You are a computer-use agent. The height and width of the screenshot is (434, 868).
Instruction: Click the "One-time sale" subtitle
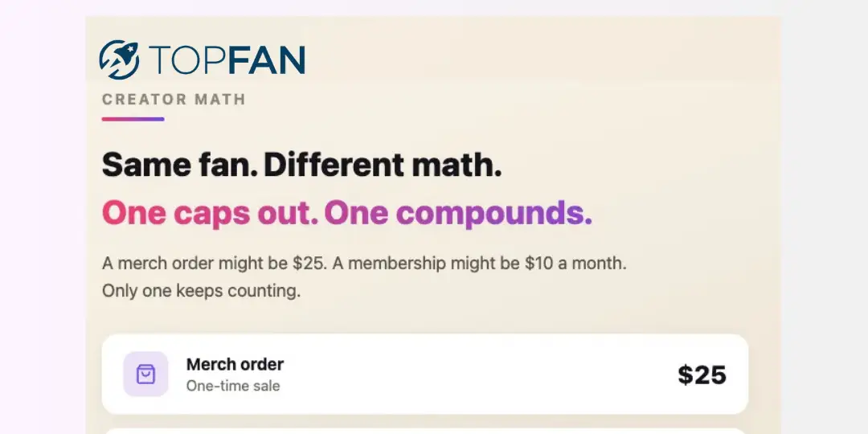(x=232, y=386)
